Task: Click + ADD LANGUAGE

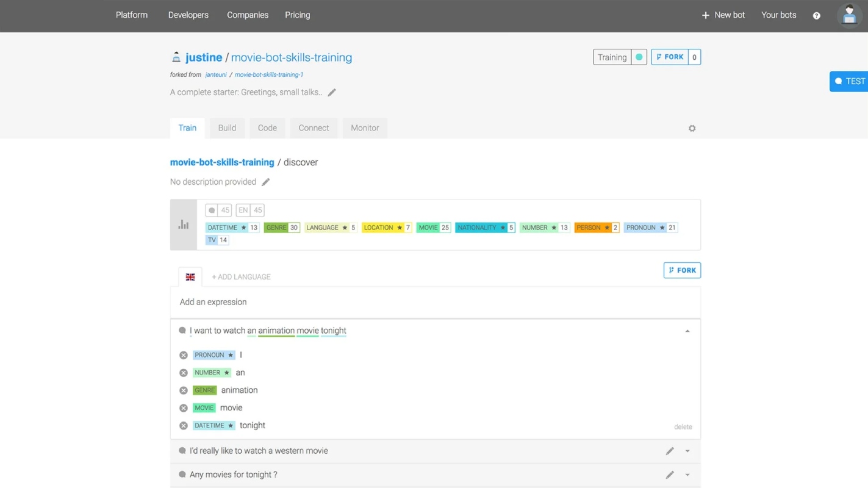Action: coord(241,277)
